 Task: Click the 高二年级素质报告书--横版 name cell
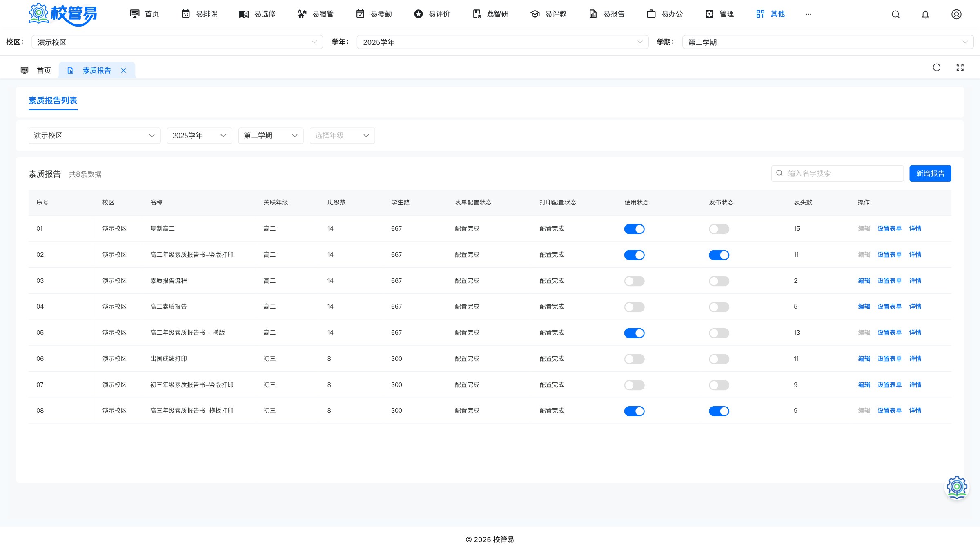pos(187,333)
